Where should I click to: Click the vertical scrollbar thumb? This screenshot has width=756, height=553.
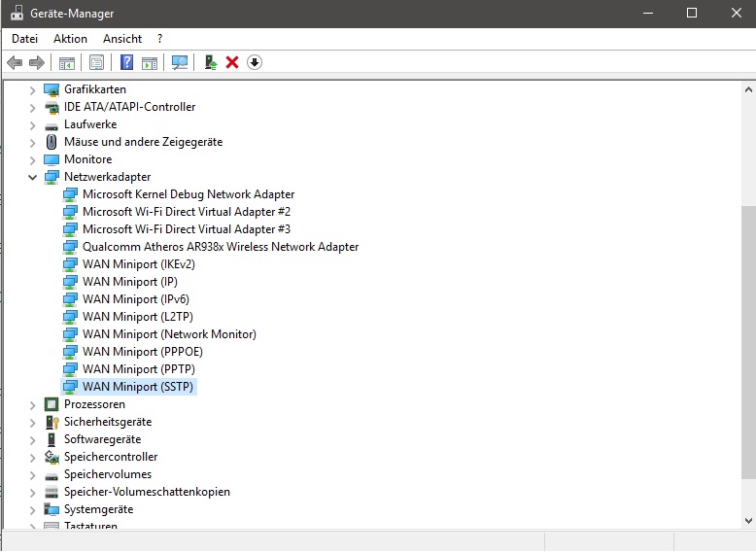748,341
